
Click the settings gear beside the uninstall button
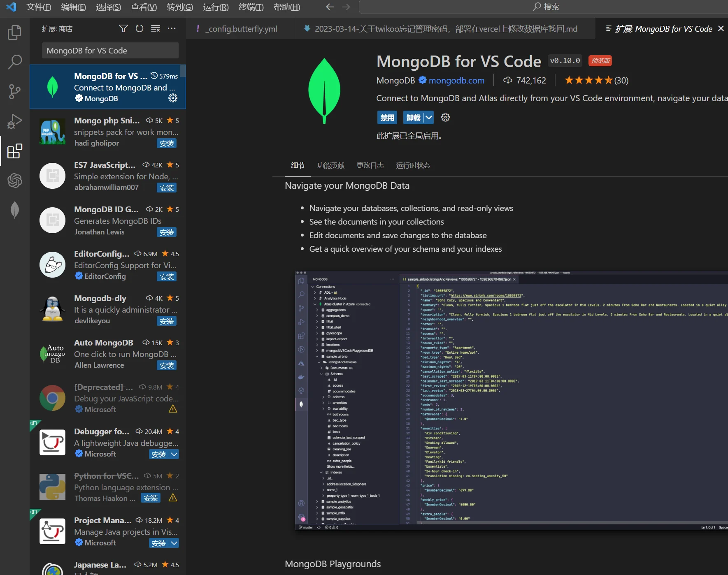coord(445,117)
